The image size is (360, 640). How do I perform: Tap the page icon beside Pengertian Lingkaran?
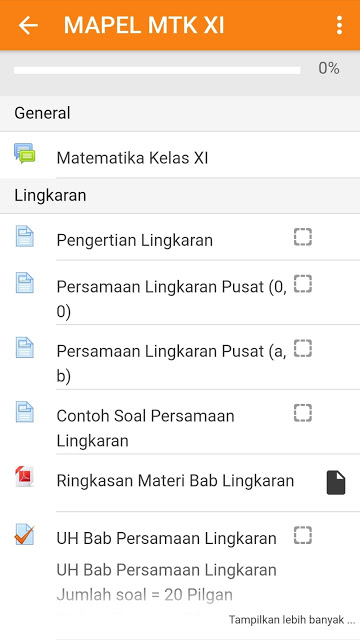pos(25,236)
